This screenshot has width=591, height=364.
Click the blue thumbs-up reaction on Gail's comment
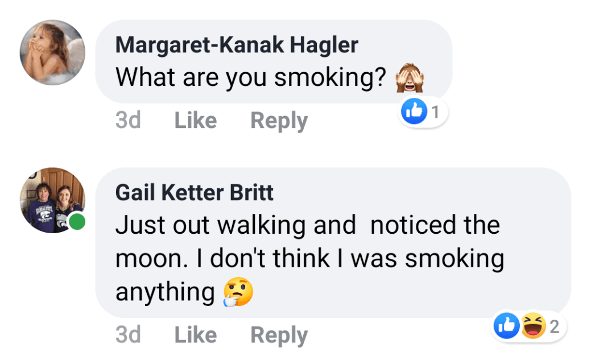506,326
